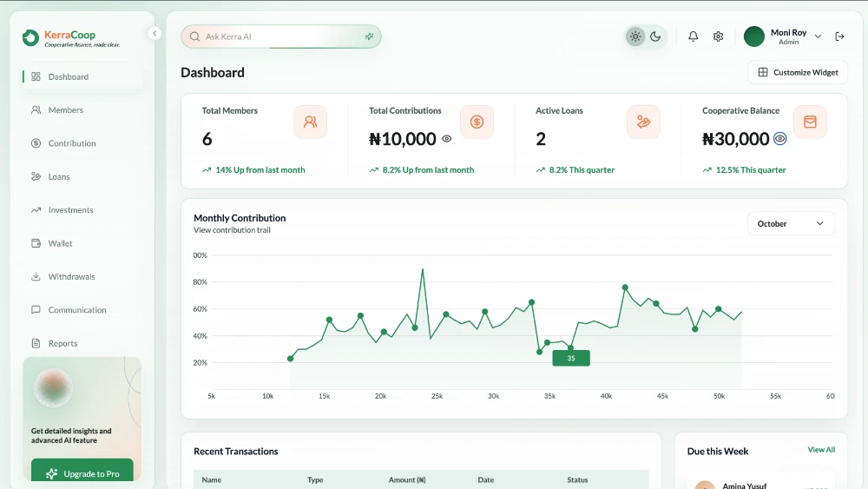Click the Contribution coin icon in sidebar
The image size is (868, 489).
(x=36, y=143)
